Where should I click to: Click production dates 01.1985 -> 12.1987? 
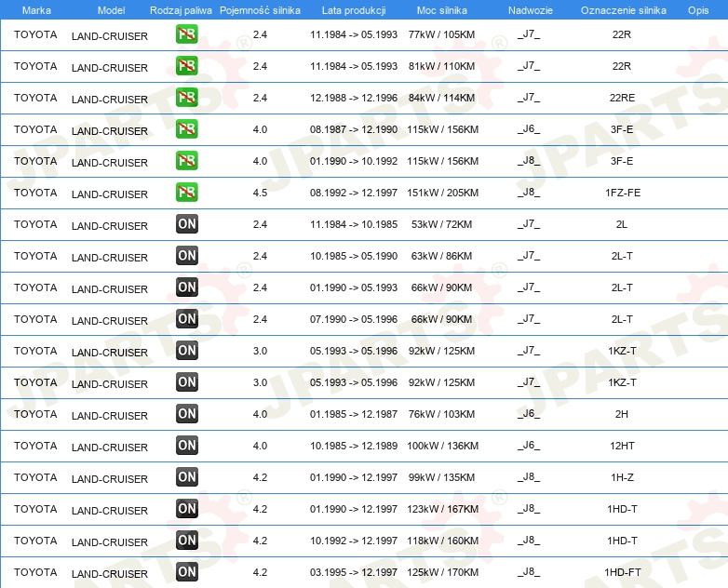(x=354, y=414)
